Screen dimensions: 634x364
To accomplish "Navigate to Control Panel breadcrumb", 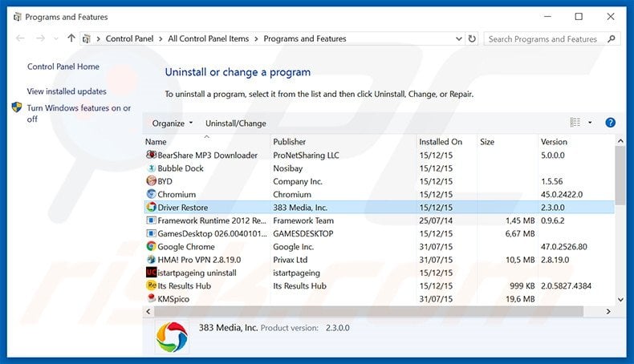I will (129, 38).
